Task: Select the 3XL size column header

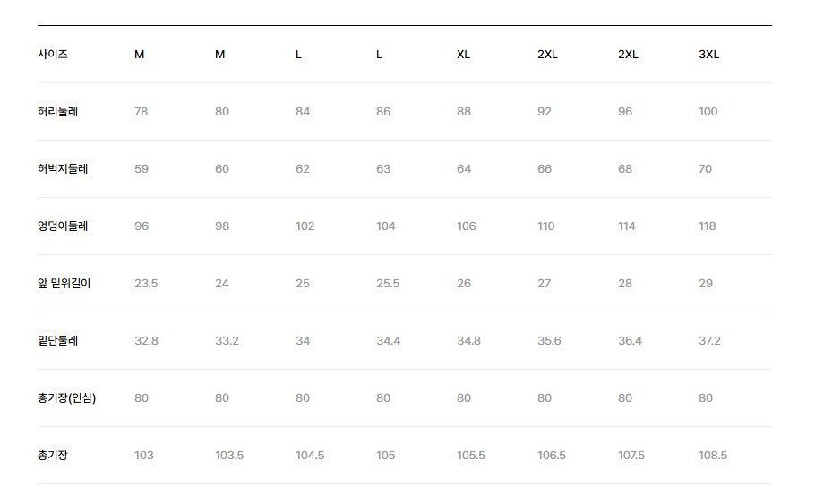Action: (708, 55)
